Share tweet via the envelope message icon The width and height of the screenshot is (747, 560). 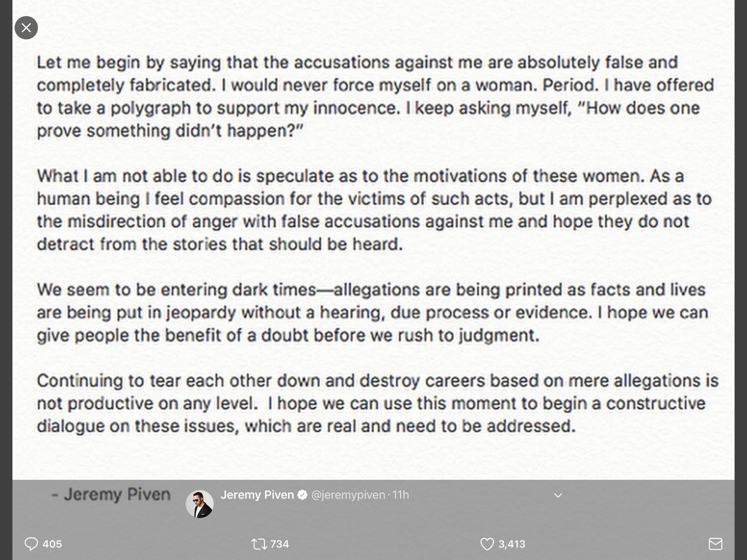pyautogui.click(x=715, y=544)
